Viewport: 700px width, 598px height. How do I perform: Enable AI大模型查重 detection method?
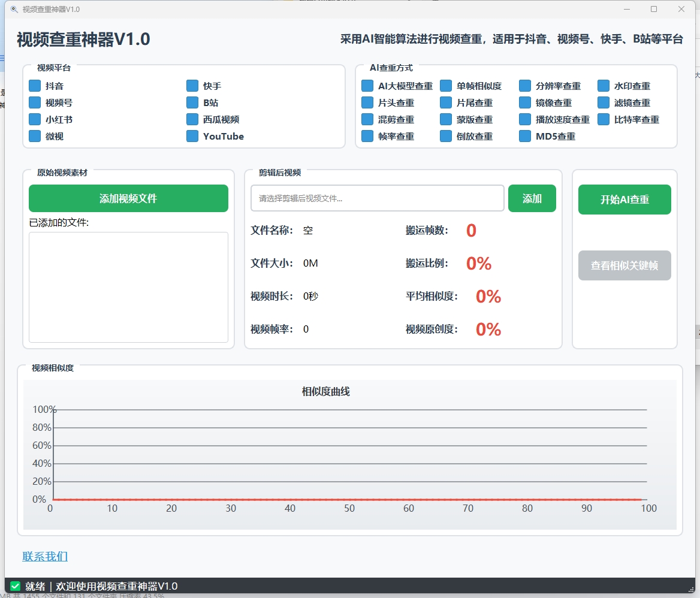(x=367, y=86)
